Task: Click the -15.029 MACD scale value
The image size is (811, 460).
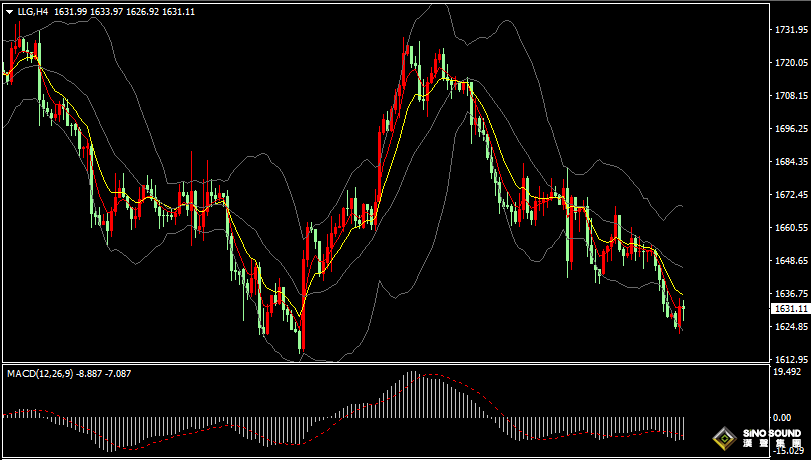Action: click(x=788, y=451)
